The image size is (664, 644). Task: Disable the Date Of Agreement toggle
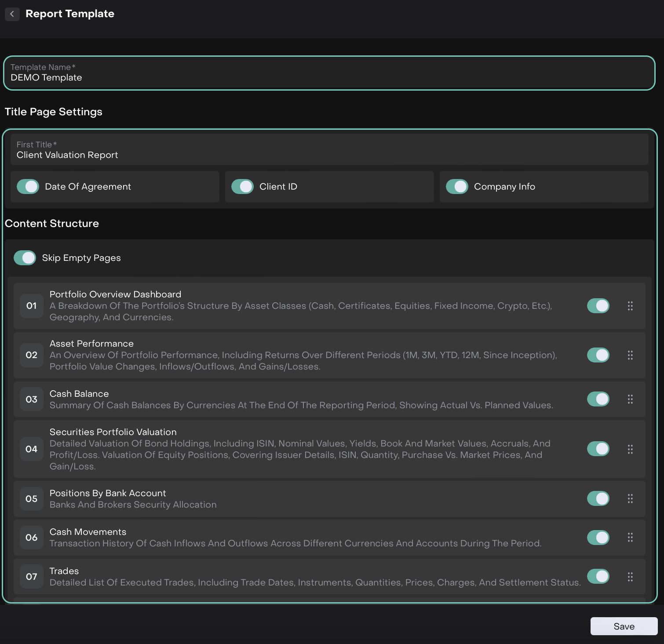coord(28,187)
